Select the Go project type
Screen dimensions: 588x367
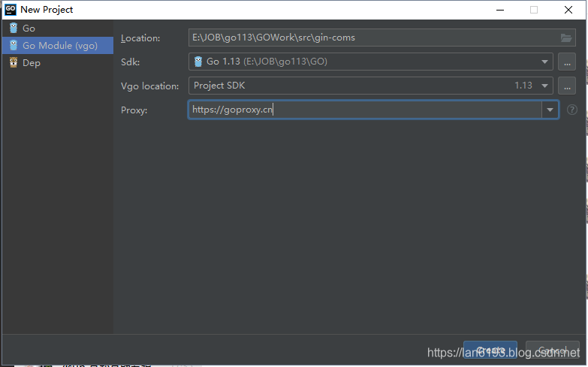pyautogui.click(x=58, y=28)
